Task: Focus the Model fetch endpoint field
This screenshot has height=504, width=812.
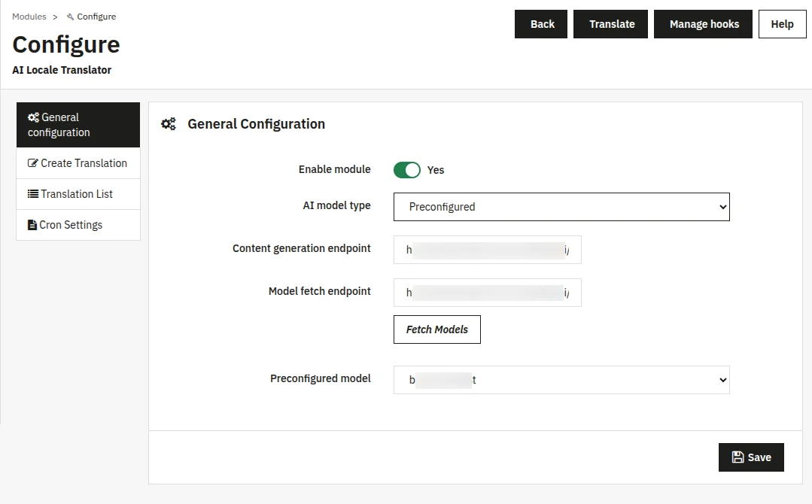Action: pyautogui.click(x=488, y=293)
